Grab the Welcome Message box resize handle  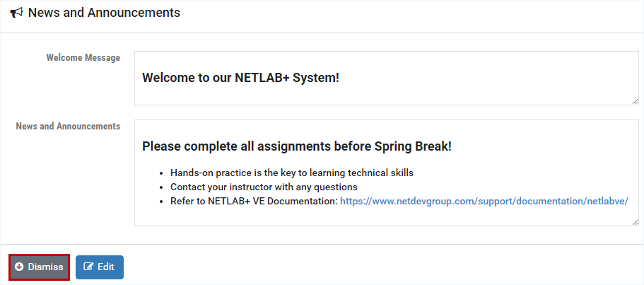[x=635, y=101]
